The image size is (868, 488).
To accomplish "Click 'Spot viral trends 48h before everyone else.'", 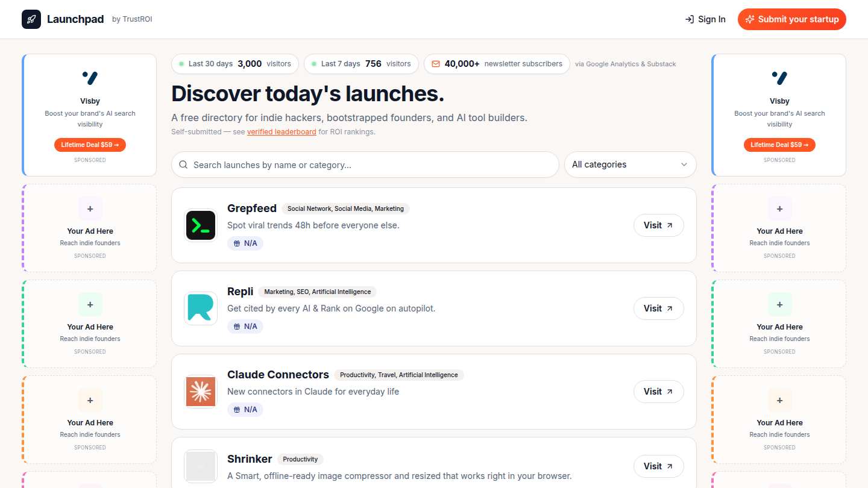I will [313, 225].
